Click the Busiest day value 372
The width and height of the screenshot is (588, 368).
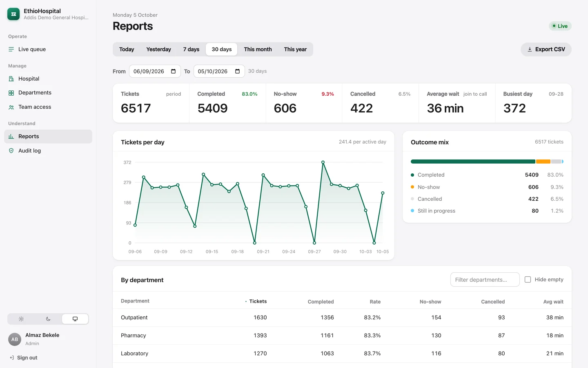pos(514,108)
